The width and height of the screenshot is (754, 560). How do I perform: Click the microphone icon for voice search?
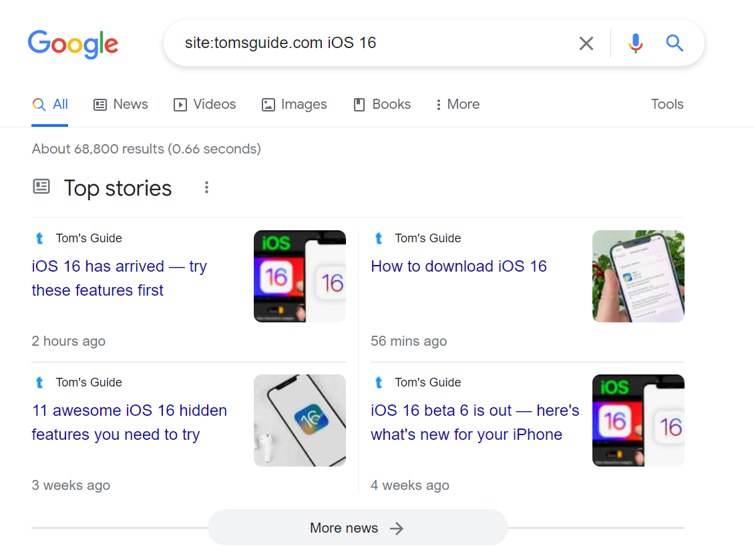[x=635, y=43]
